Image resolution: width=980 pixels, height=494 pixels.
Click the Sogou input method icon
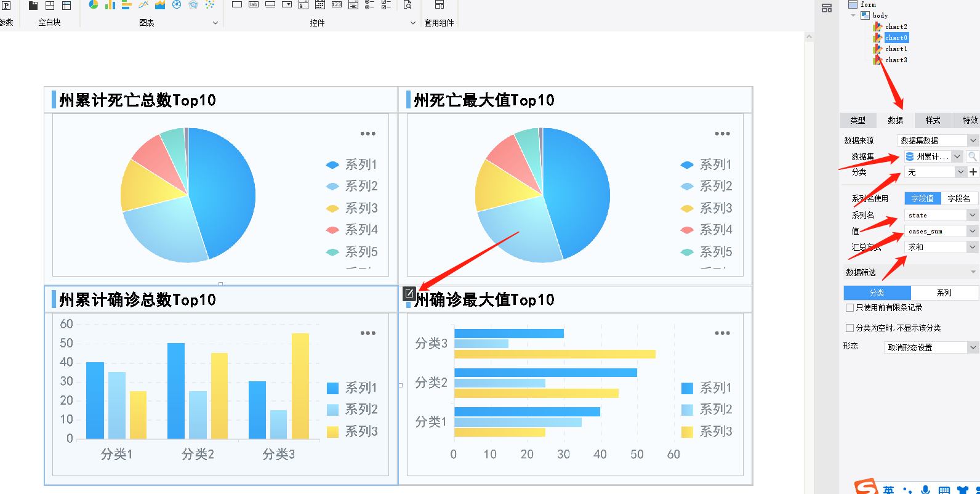click(866, 487)
